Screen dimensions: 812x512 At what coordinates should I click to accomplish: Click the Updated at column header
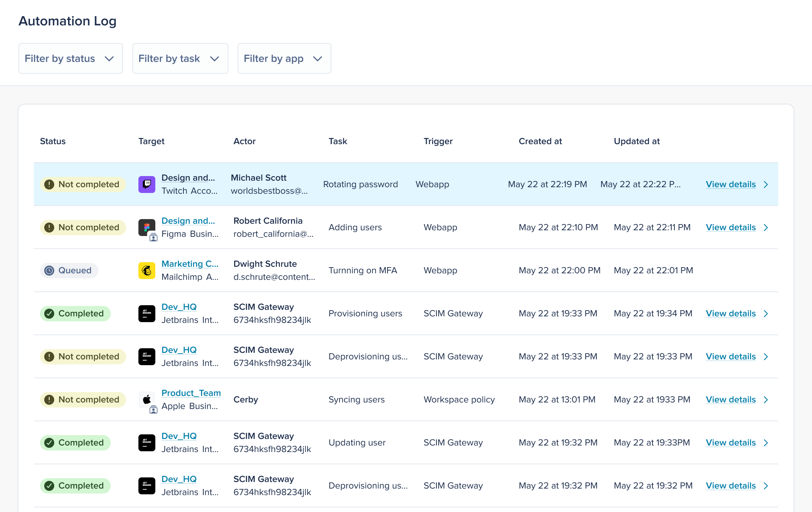point(637,141)
